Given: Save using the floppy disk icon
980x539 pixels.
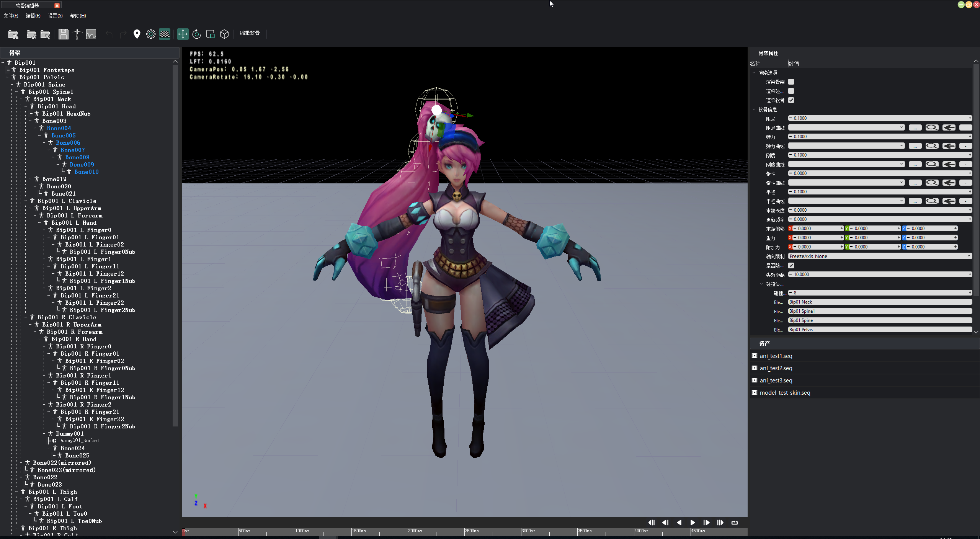Looking at the screenshot, I should [64, 34].
